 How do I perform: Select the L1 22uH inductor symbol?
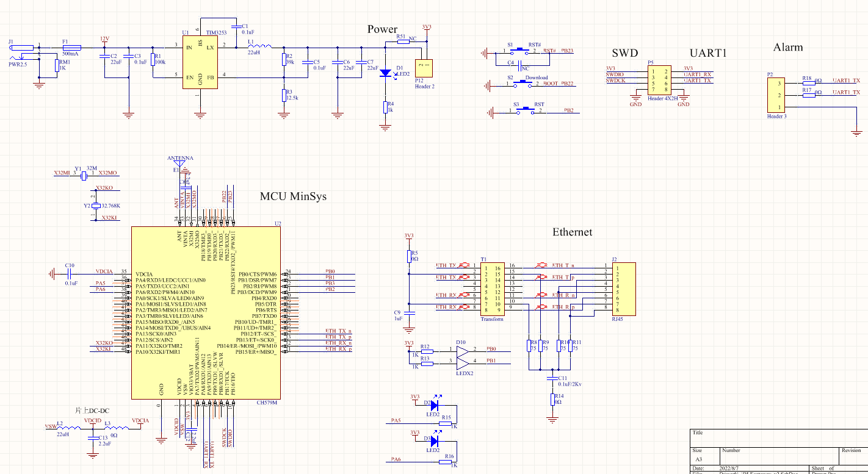click(x=260, y=46)
